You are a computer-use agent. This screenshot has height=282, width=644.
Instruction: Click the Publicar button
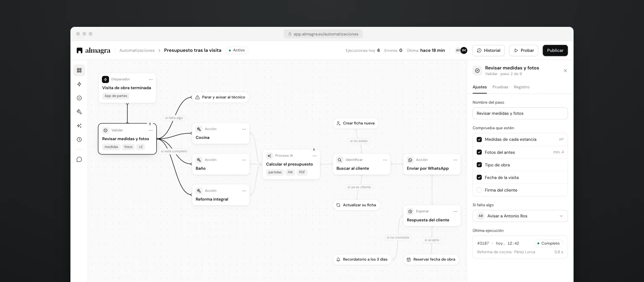click(x=555, y=50)
